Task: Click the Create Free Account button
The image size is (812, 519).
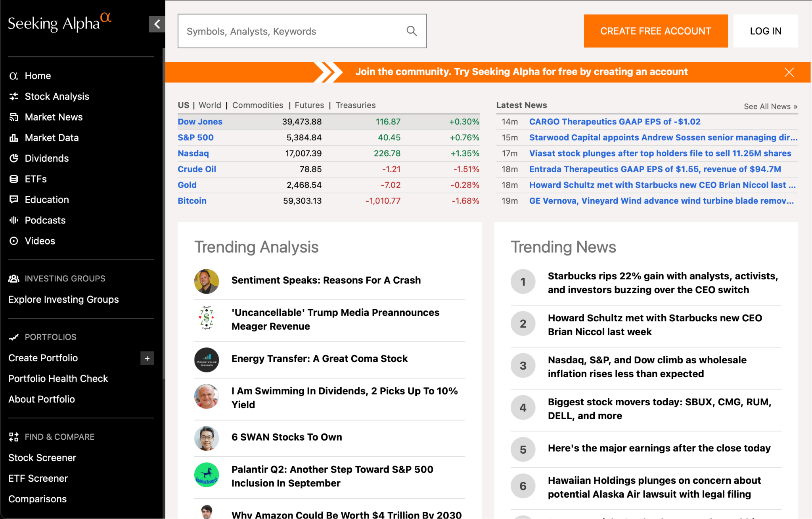Action: pyautogui.click(x=656, y=31)
